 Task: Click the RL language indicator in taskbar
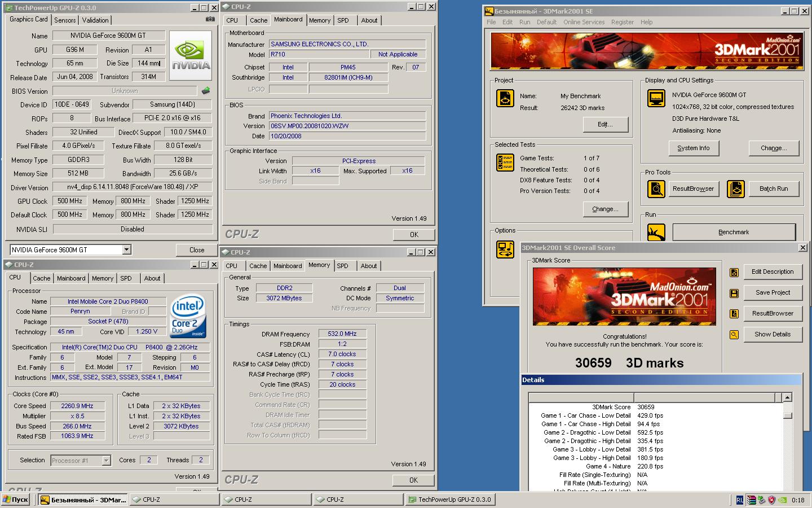click(740, 500)
